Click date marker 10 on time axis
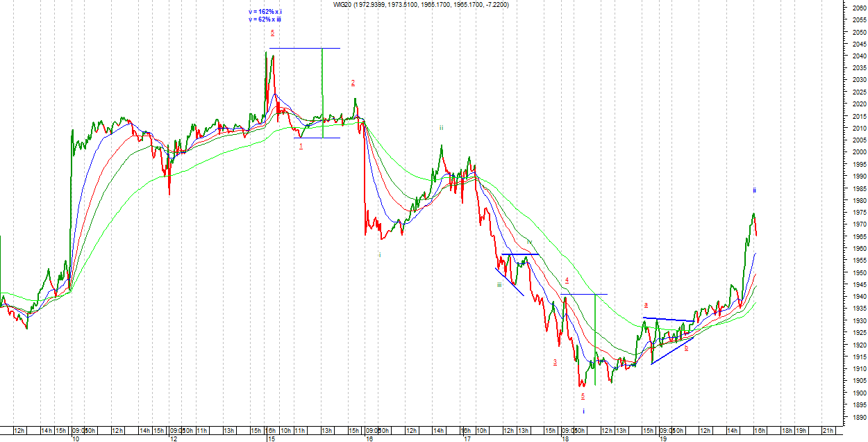This screenshot has height=442, width=868. point(75,439)
